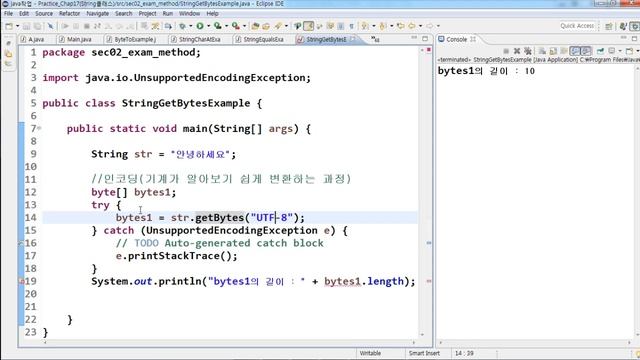Toggle the console Scroll Lock icon

point(553,51)
